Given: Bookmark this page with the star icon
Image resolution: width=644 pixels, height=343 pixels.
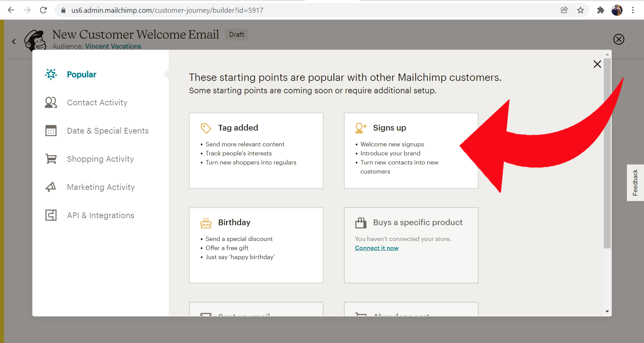Looking at the screenshot, I should tap(581, 10).
